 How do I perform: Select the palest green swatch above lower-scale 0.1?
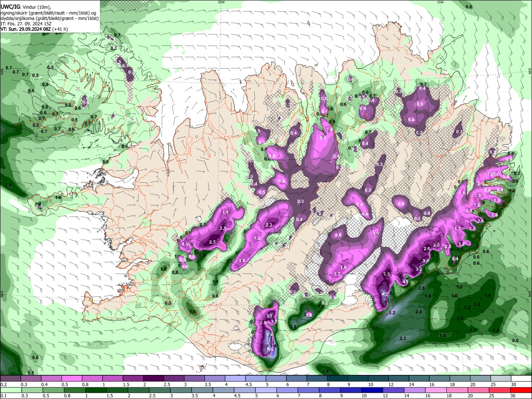(10, 390)
